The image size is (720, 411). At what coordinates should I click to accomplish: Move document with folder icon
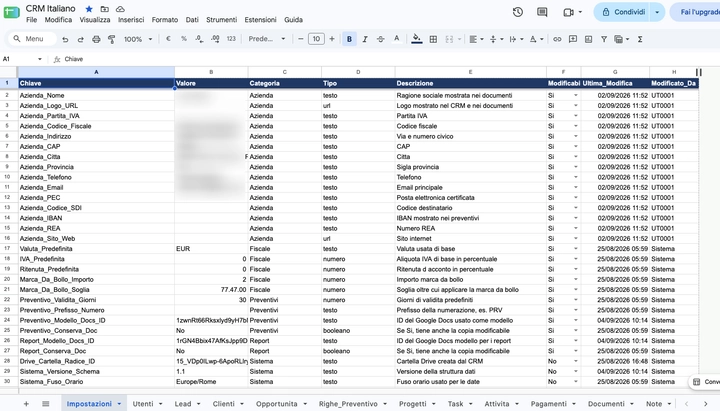[105, 9]
